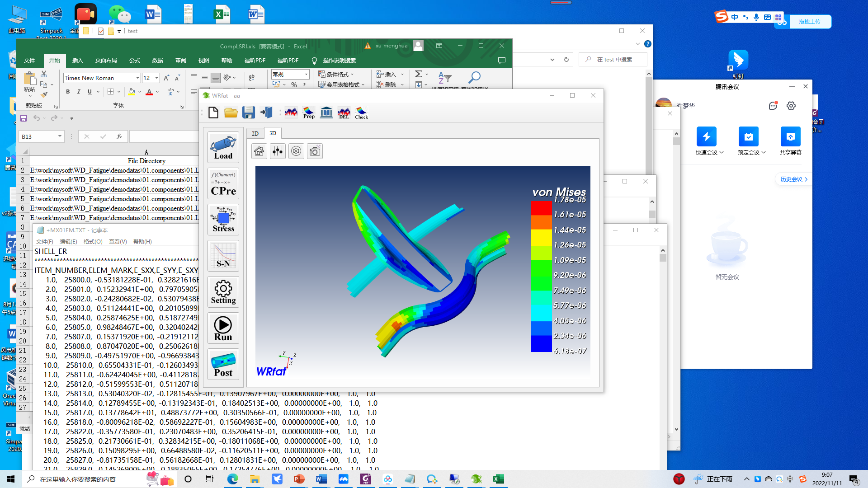This screenshot has width=868, height=488.
Task: Open the Times New Roman font dropdown
Action: click(x=137, y=78)
